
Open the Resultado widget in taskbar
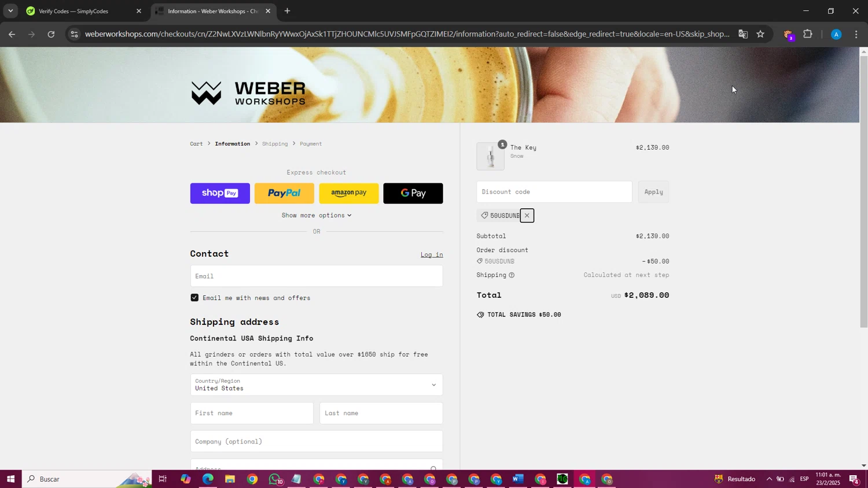(735, 479)
